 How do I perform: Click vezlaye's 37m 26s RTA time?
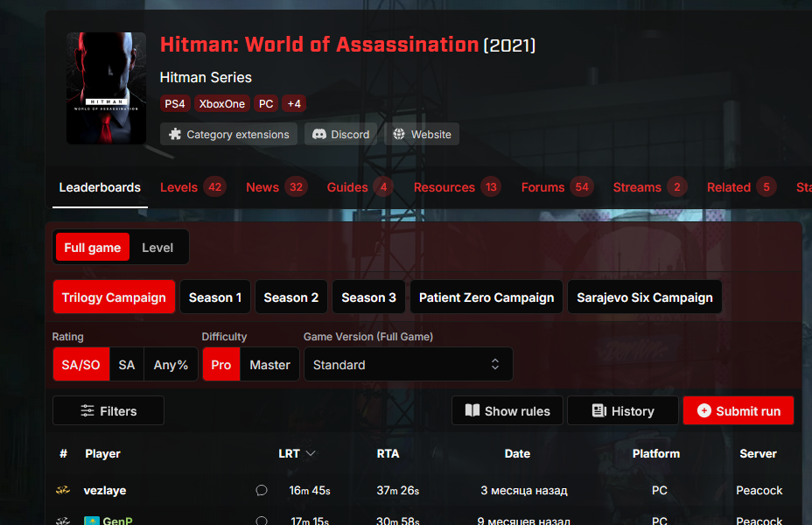[x=398, y=490]
